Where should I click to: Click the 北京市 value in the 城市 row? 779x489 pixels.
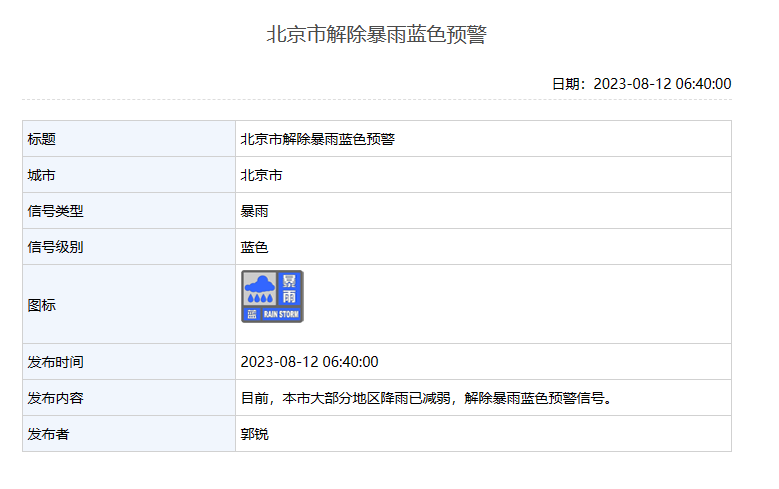pos(261,175)
